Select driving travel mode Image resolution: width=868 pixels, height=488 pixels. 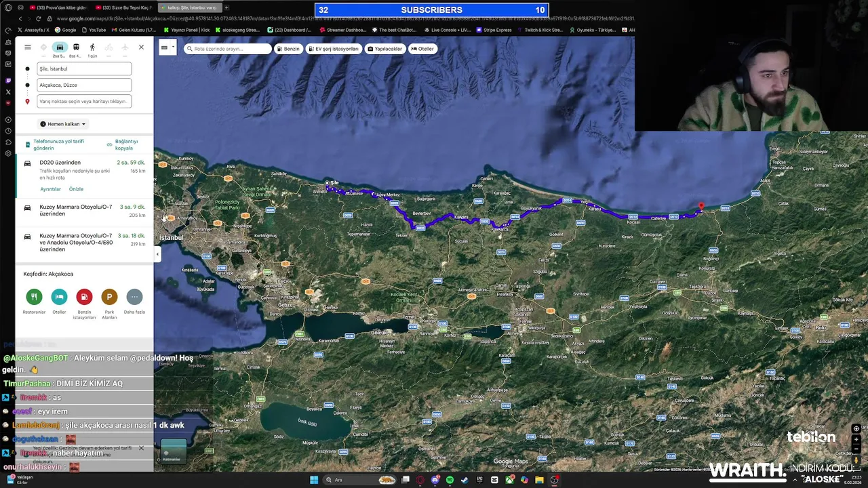click(60, 47)
